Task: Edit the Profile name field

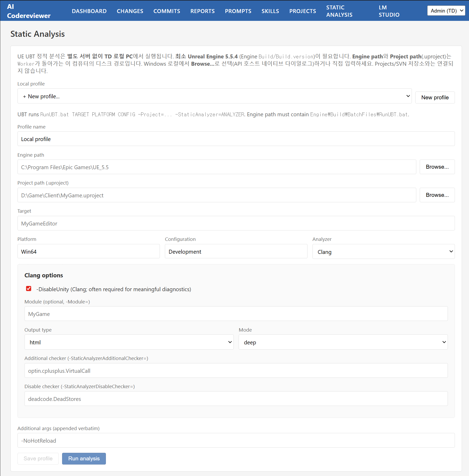Action: tap(236, 139)
